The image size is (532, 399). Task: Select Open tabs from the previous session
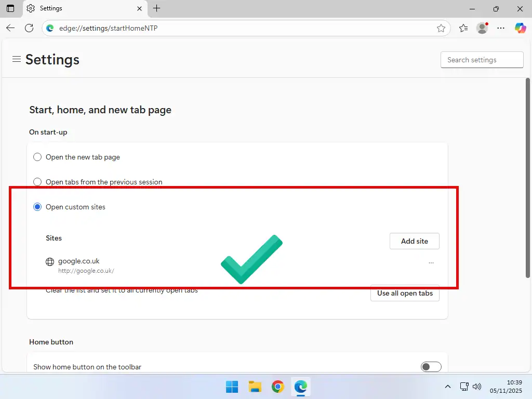click(x=37, y=181)
